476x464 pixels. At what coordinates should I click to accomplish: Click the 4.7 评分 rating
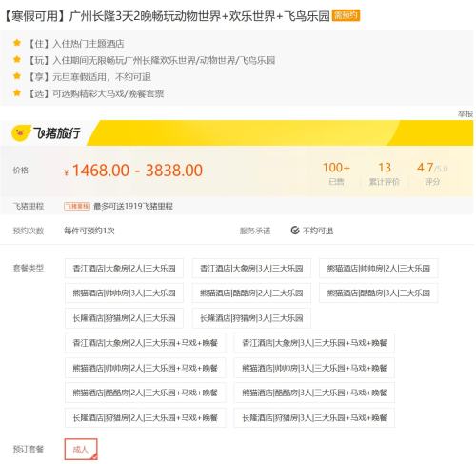click(x=432, y=173)
